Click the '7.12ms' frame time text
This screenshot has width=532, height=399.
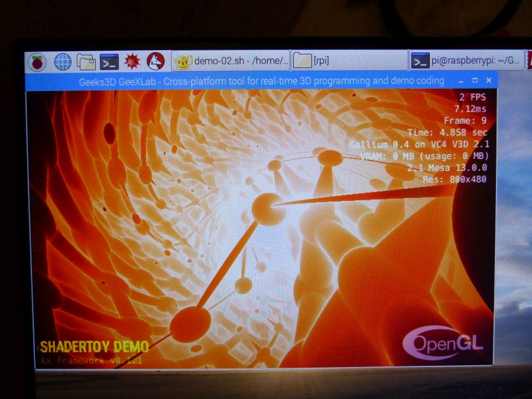click(x=471, y=109)
